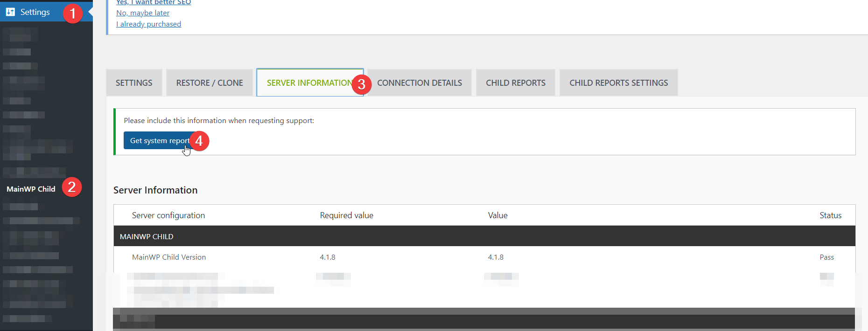Go to the Connection Details tab

click(420, 83)
